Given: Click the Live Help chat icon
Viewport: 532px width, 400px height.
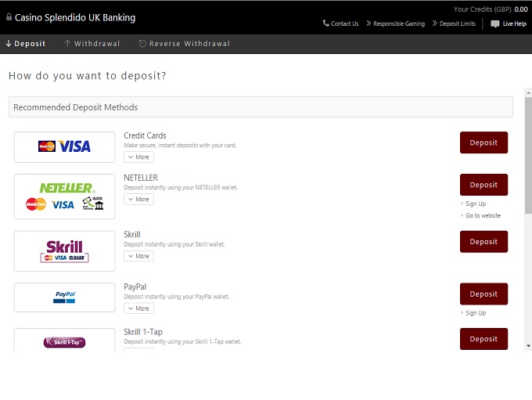Looking at the screenshot, I should point(494,24).
